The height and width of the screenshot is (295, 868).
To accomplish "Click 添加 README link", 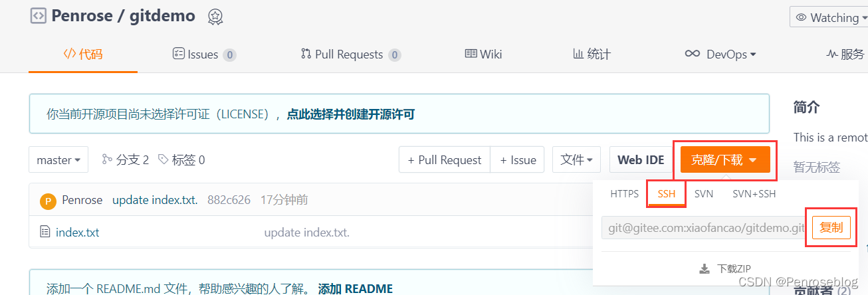I will point(356,289).
